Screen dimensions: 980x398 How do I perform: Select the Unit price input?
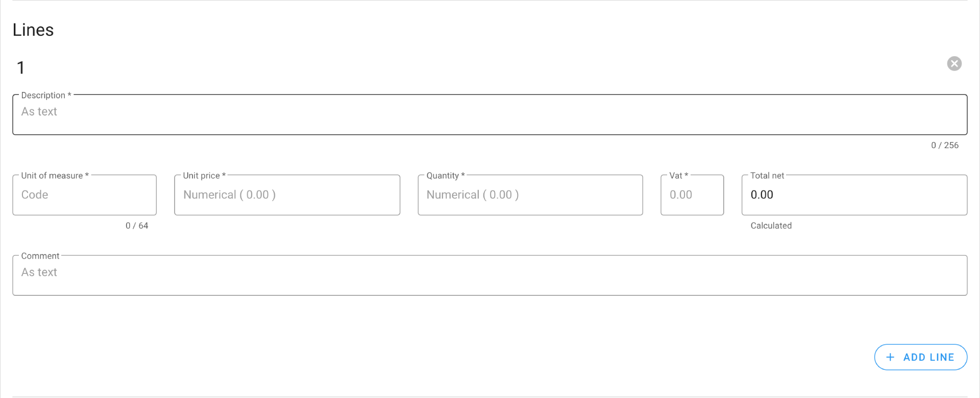click(287, 195)
